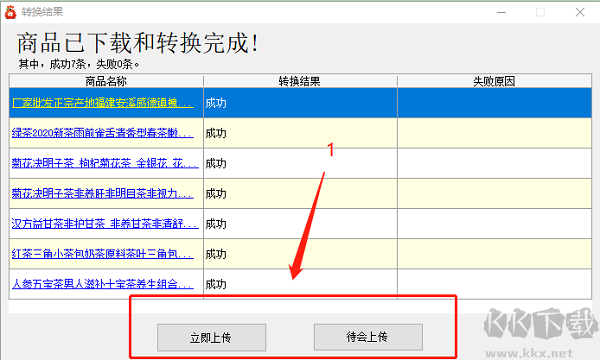This screenshot has height=360, width=600.
Task: Open product link 汉方益甘茶非护甘茶
Action: (105, 223)
